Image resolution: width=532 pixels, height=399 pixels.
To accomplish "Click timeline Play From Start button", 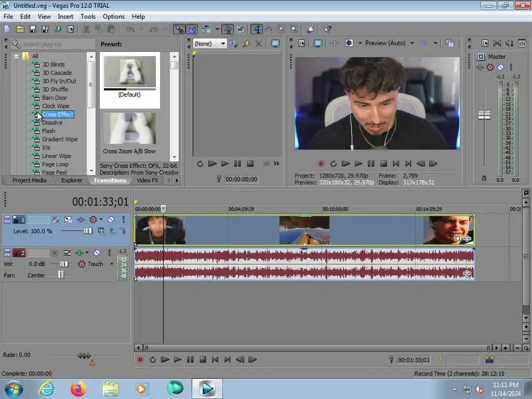I will coord(165,360).
